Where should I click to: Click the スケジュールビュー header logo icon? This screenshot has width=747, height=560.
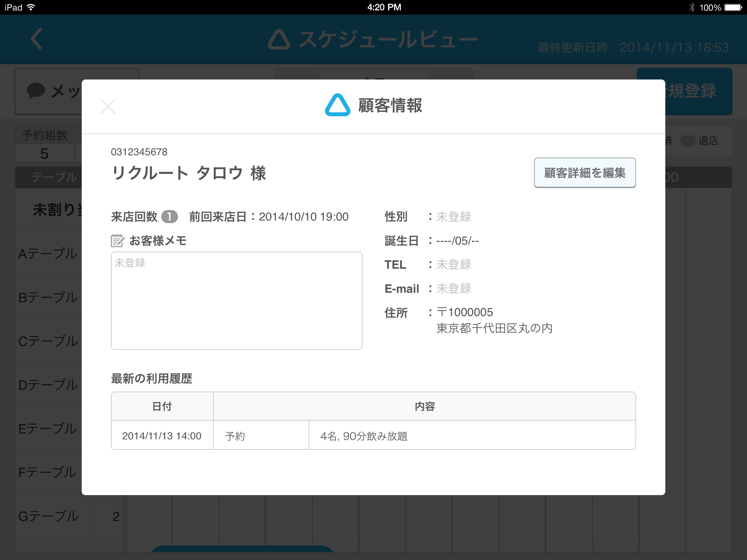[279, 39]
